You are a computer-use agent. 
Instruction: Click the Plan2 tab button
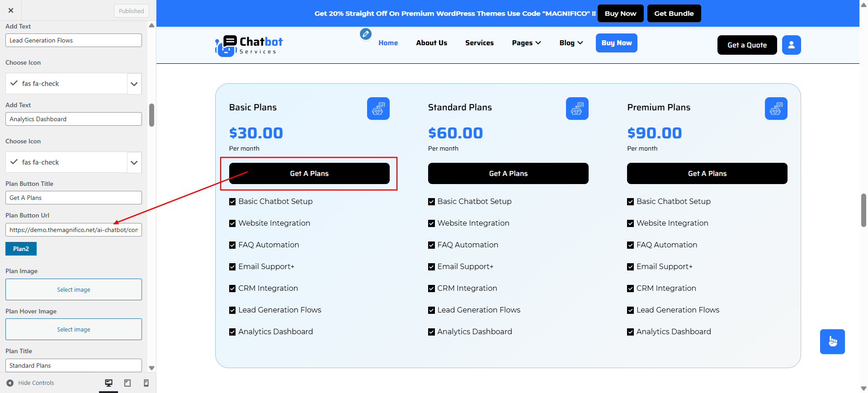tap(21, 249)
